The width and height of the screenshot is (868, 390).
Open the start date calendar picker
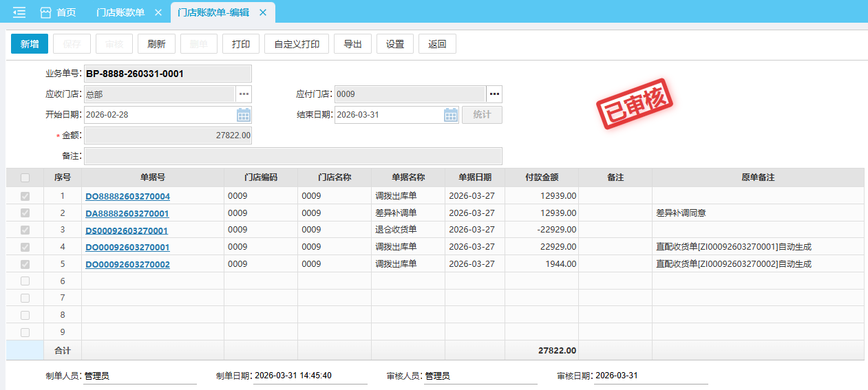point(244,115)
